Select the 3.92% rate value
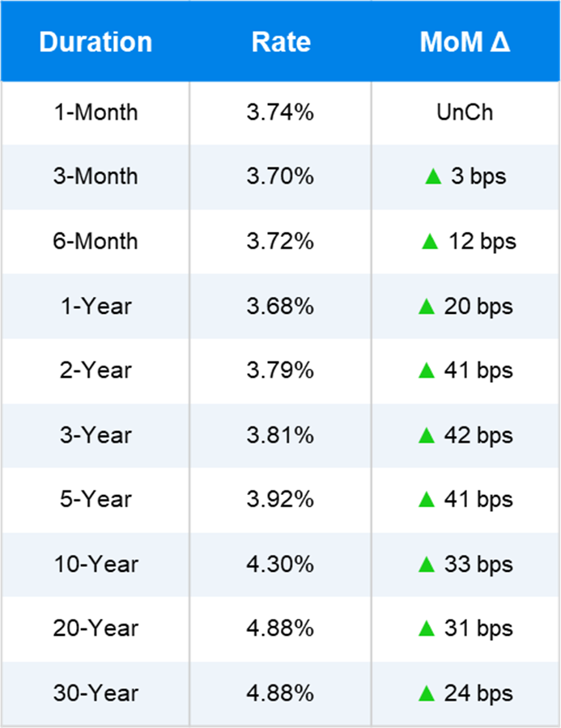Image resolution: width=561 pixels, height=728 pixels. [x=280, y=500]
